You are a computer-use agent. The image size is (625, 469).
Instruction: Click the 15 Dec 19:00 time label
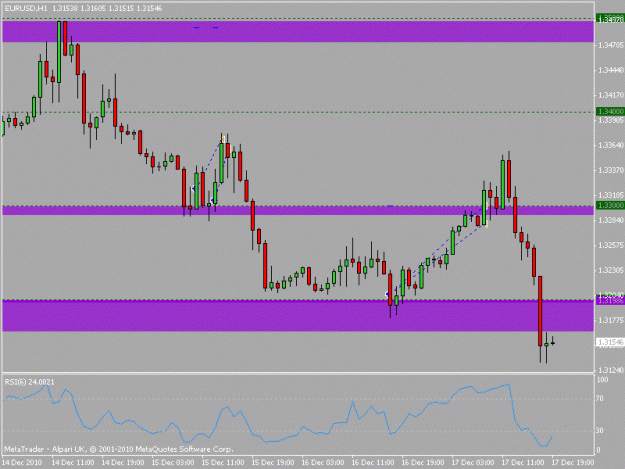click(x=273, y=462)
